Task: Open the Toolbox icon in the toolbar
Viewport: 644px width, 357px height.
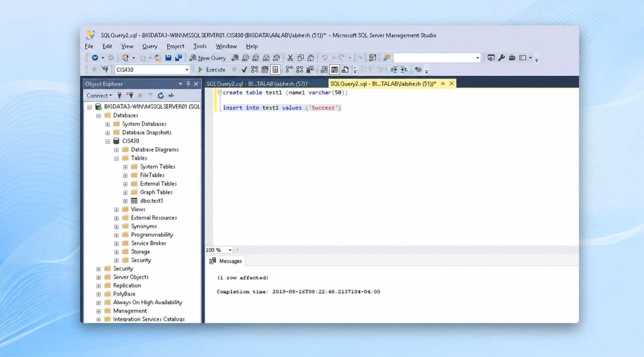Action: [x=512, y=58]
